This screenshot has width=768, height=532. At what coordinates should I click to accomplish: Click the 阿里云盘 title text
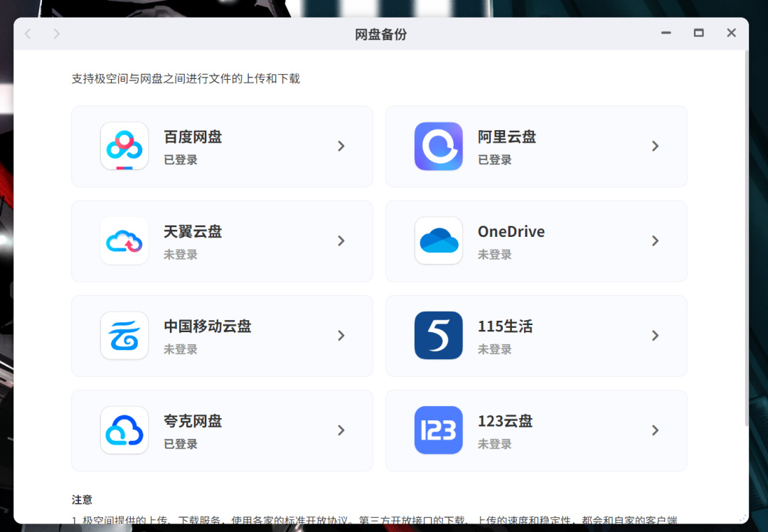point(507,137)
